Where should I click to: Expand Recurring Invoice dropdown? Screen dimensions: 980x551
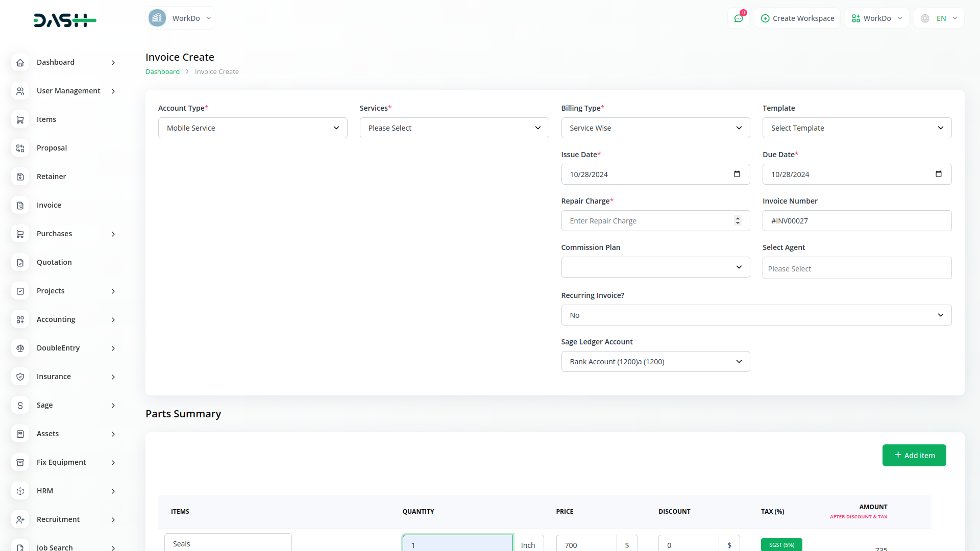click(x=756, y=315)
